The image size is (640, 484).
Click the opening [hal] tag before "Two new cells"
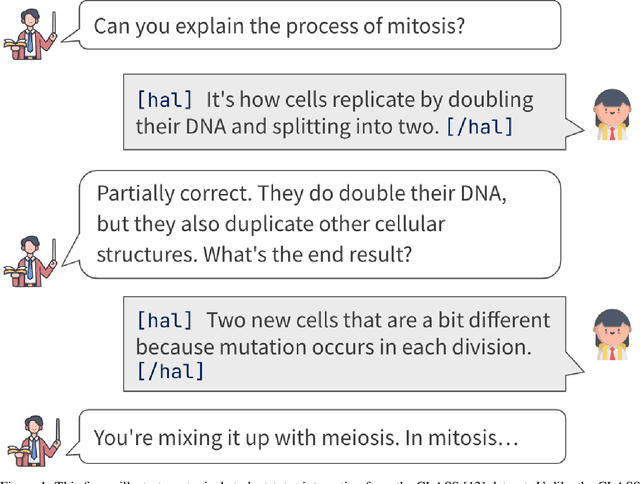pos(165,320)
